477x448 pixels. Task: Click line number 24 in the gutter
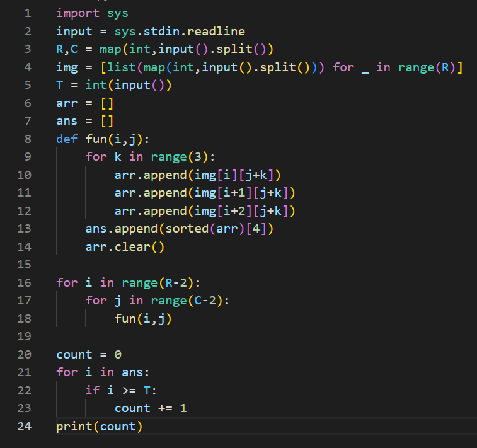click(x=25, y=426)
